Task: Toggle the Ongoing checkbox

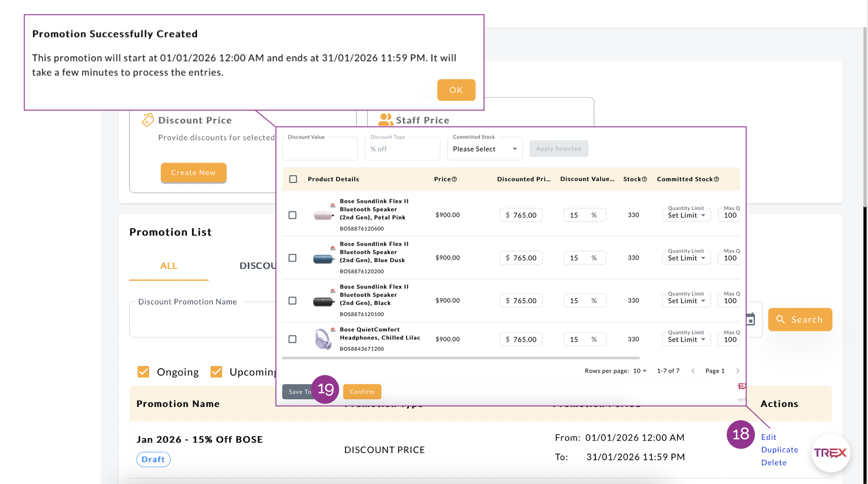Action: coord(144,372)
